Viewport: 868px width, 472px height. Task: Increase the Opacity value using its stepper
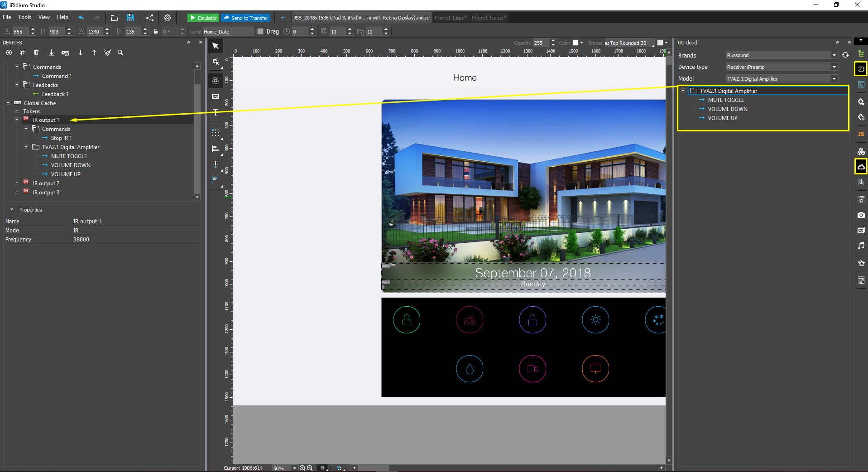(552, 40)
